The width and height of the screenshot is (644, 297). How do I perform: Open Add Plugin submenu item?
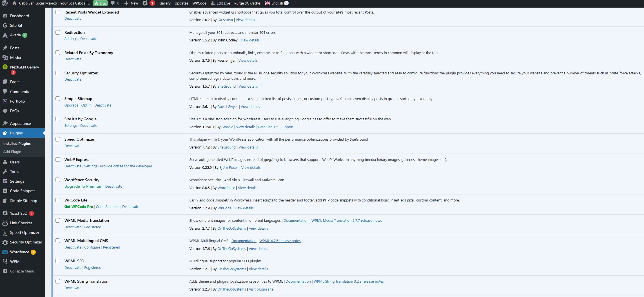[12, 152]
